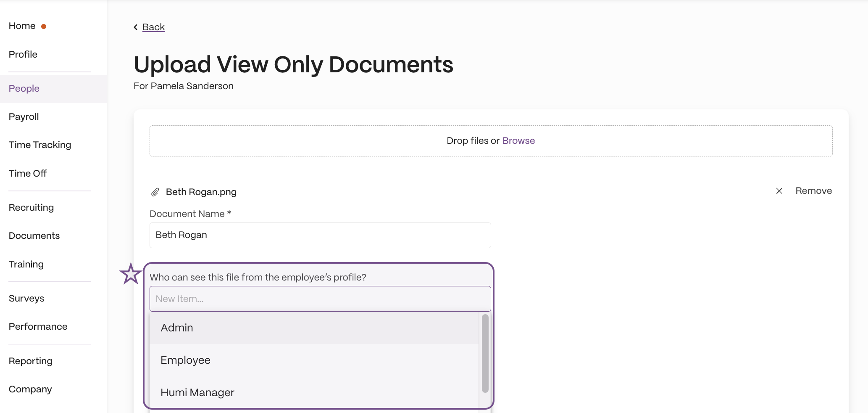The height and width of the screenshot is (413, 868).
Task: Remove the Beth Rogan.png file
Action: (813, 191)
